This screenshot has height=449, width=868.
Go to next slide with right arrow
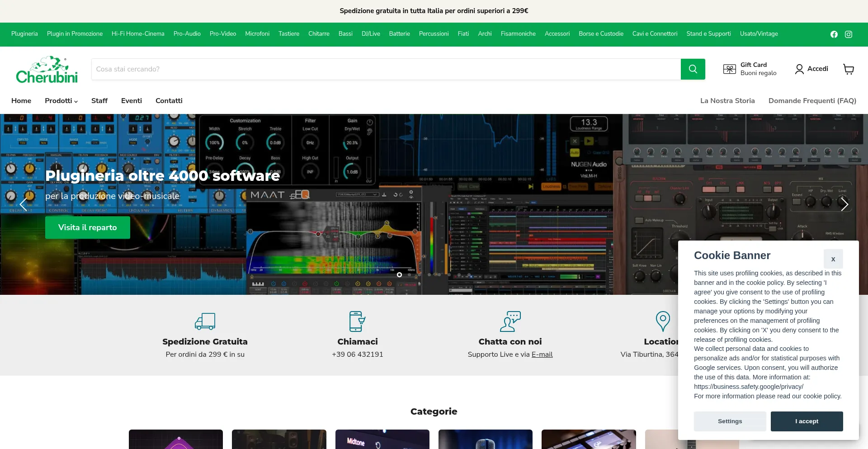844,204
